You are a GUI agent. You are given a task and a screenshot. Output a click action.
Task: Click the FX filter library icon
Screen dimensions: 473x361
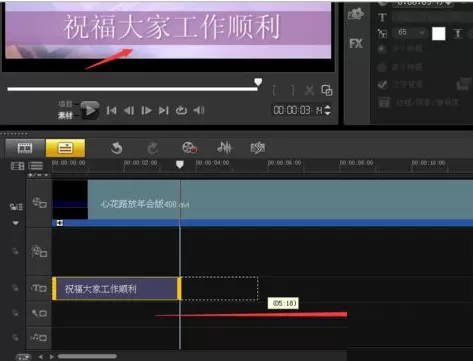tap(356, 43)
